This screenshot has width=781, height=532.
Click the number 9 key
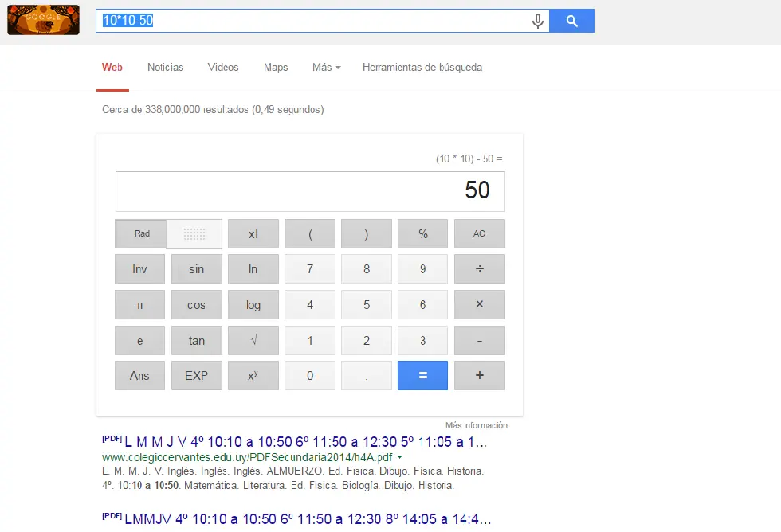pos(423,268)
